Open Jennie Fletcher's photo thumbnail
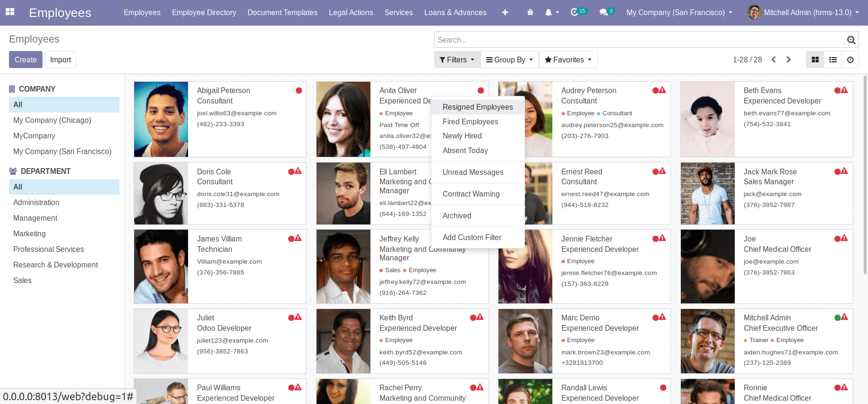Viewport: 868px width, 404px height. pos(525,266)
